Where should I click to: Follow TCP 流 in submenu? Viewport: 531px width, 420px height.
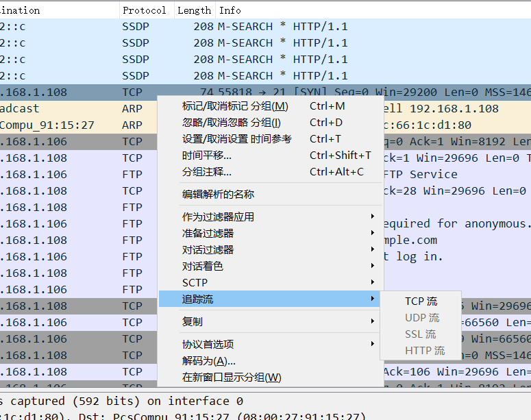coord(421,301)
